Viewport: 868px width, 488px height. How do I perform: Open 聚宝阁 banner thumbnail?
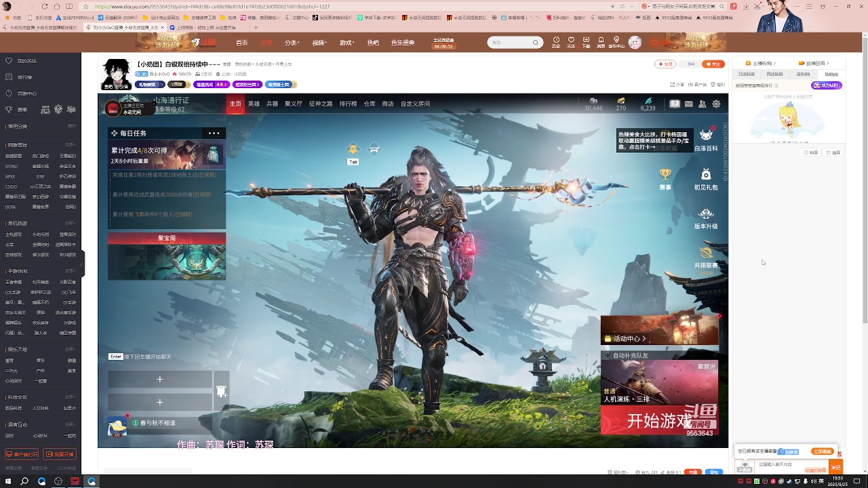click(x=167, y=261)
